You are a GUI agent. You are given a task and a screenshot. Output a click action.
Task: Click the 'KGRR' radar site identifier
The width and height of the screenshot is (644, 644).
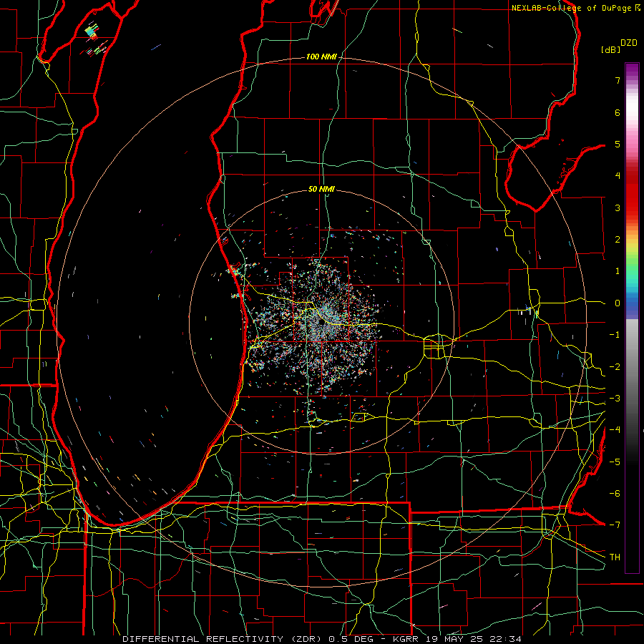407,639
